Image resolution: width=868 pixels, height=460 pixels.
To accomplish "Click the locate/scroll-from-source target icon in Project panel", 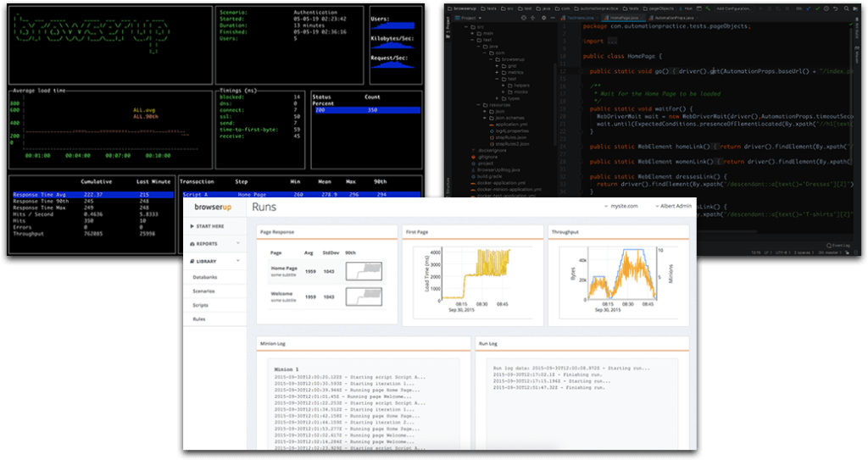I will point(524,18).
